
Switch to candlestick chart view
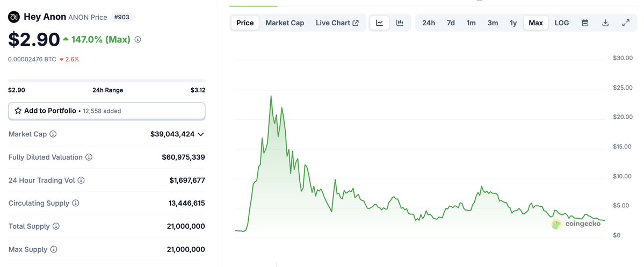[x=400, y=23]
